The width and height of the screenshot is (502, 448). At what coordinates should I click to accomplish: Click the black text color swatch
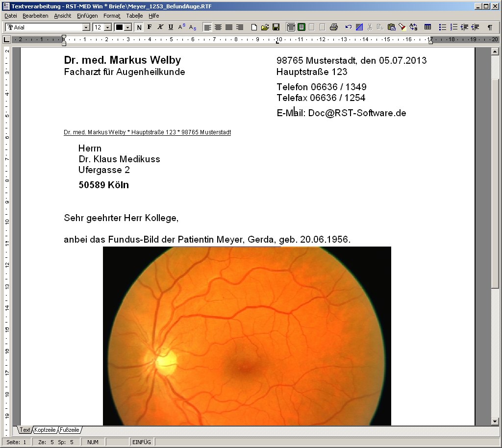click(x=120, y=27)
